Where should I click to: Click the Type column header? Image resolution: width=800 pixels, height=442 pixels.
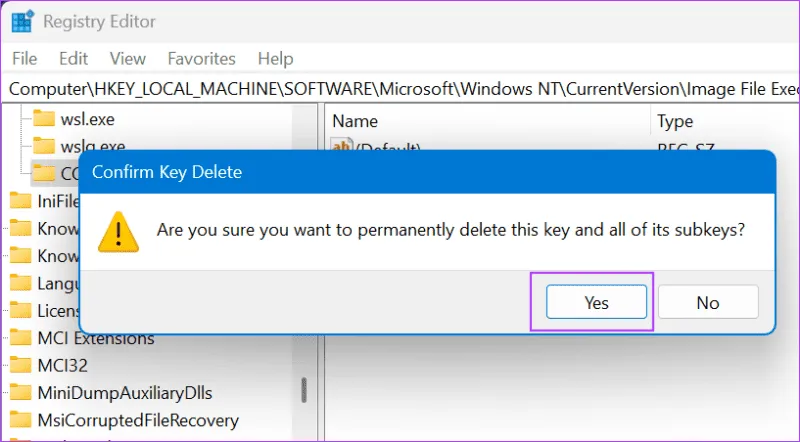pos(675,121)
